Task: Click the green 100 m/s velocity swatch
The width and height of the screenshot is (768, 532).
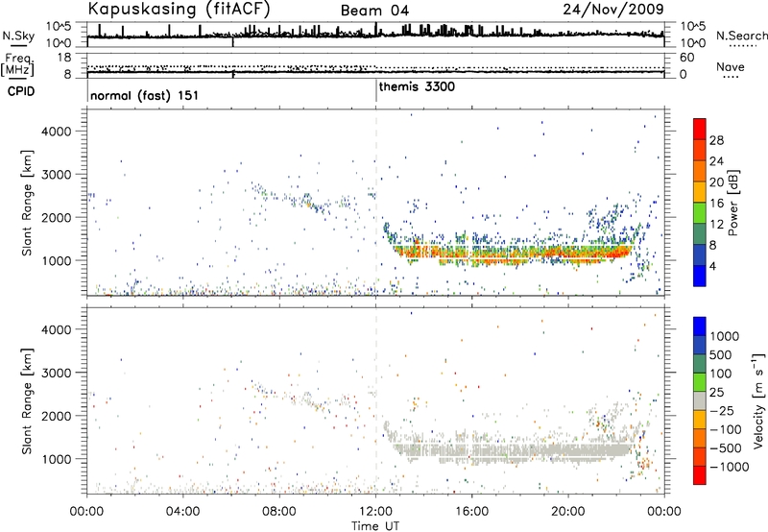Action: tap(700, 382)
